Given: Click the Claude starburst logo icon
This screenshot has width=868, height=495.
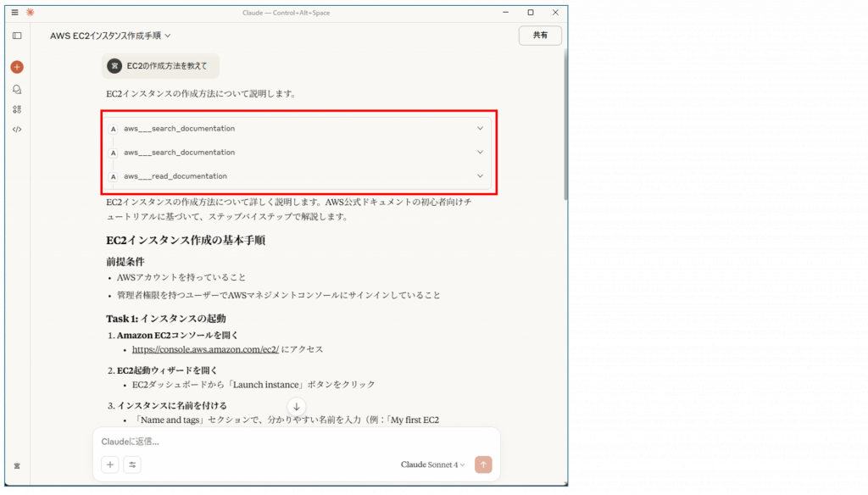Looking at the screenshot, I should [x=30, y=12].
